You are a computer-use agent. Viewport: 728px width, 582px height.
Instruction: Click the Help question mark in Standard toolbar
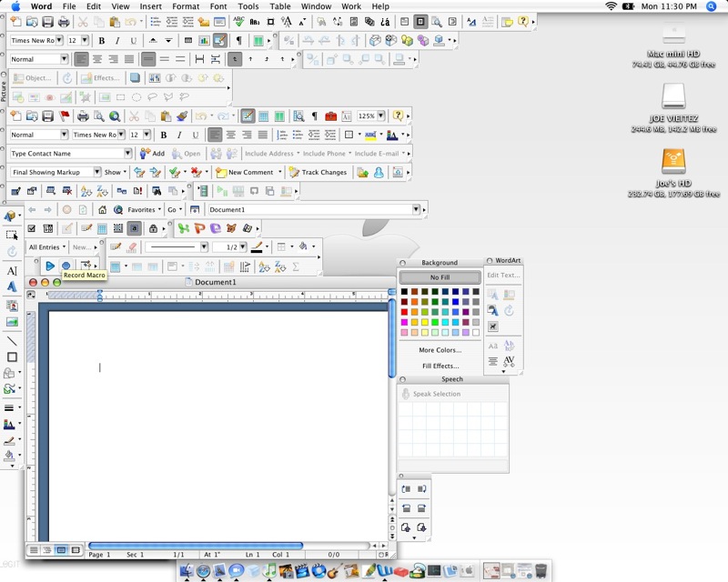pyautogui.click(x=398, y=115)
